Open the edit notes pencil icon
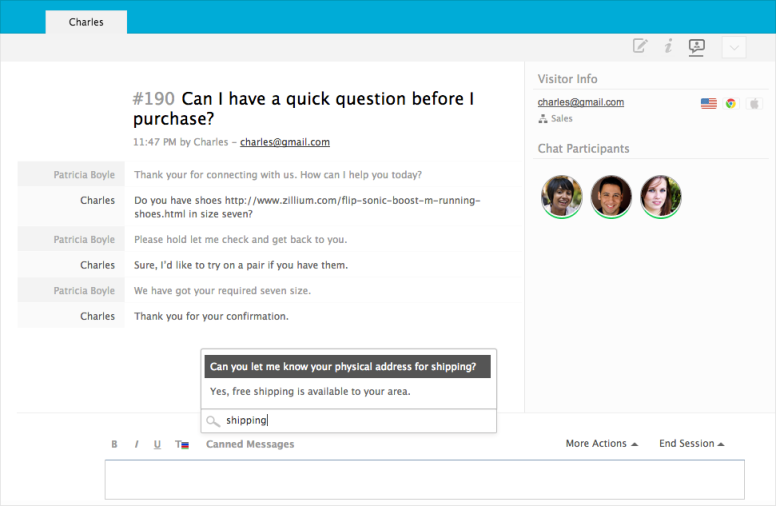 [x=640, y=46]
